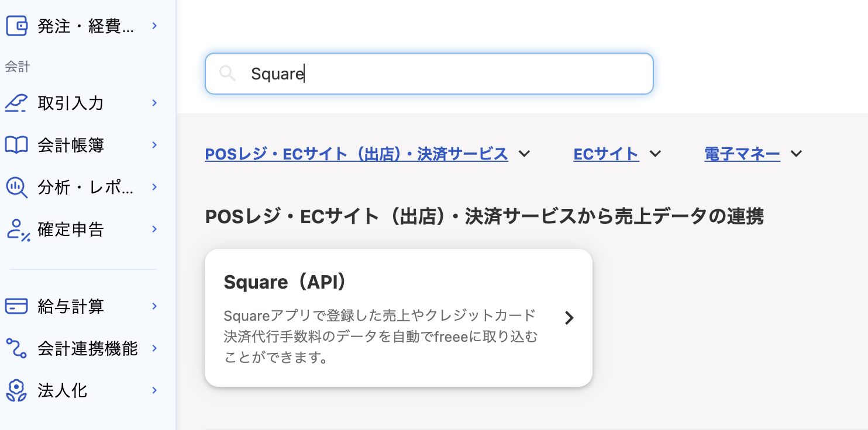Click the Square（API） card description text
This screenshot has width=868, height=430.
(381, 337)
